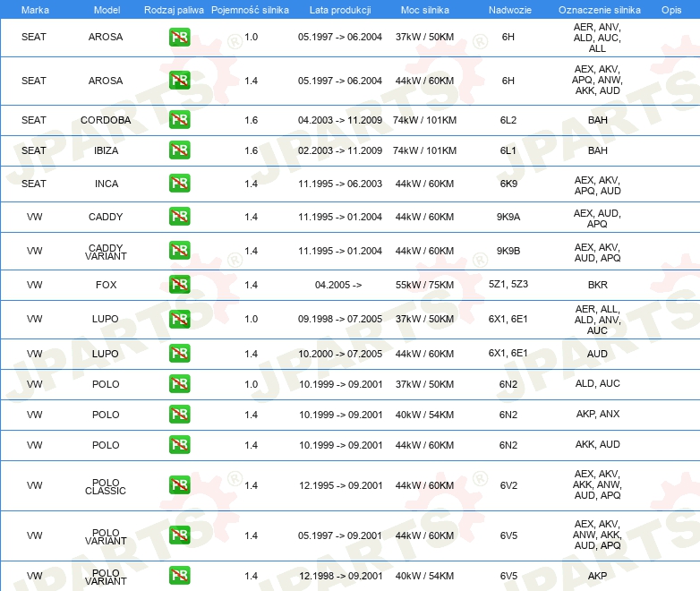This screenshot has width=700, height=591.
Task: Click fuel icon in VW CADDY 9K9A row
Action: point(179,216)
